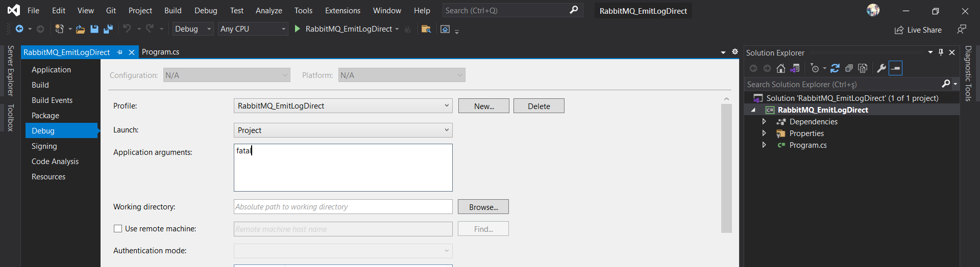Enable the Use remote machine checkbox

[118, 229]
